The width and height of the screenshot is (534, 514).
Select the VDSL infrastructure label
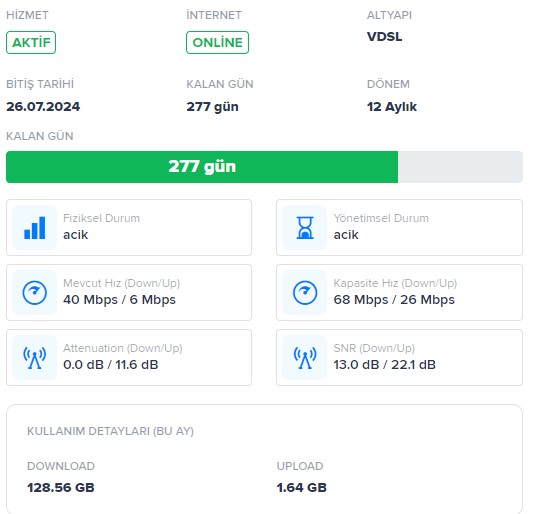coord(384,37)
